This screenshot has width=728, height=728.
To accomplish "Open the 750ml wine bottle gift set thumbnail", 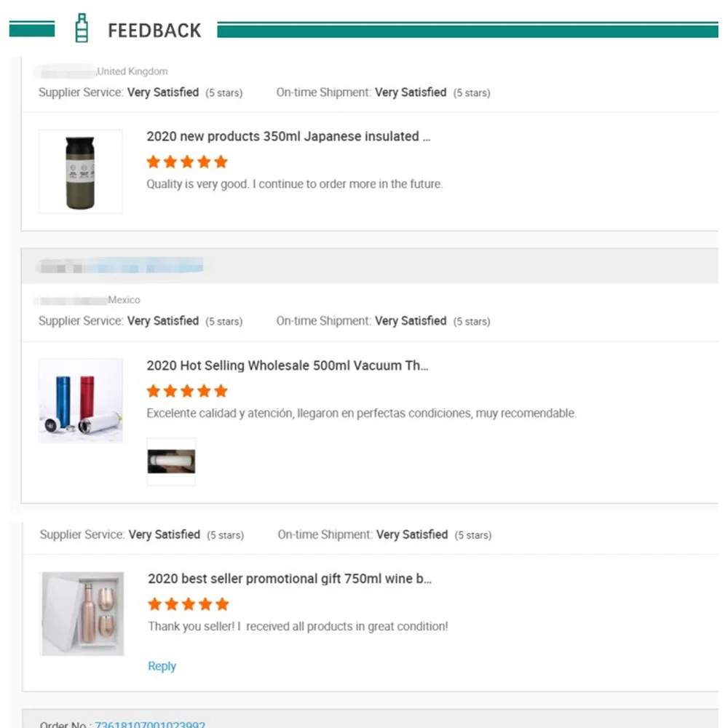I will click(x=82, y=613).
